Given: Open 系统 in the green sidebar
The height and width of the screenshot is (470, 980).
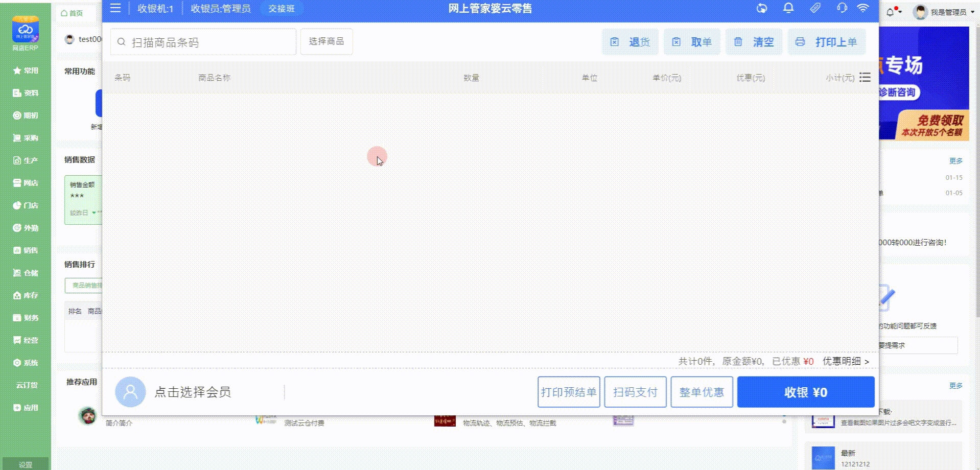Looking at the screenshot, I should point(26,363).
